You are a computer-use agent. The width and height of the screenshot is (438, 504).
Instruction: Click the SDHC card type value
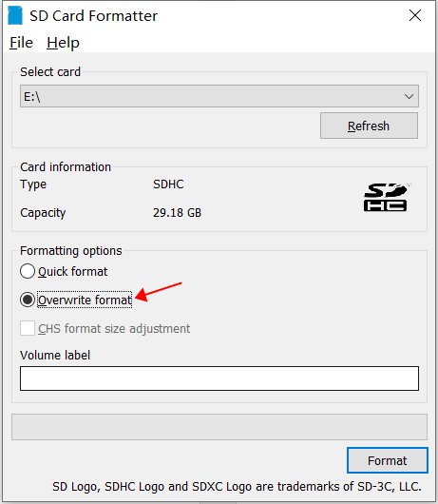pyautogui.click(x=168, y=184)
